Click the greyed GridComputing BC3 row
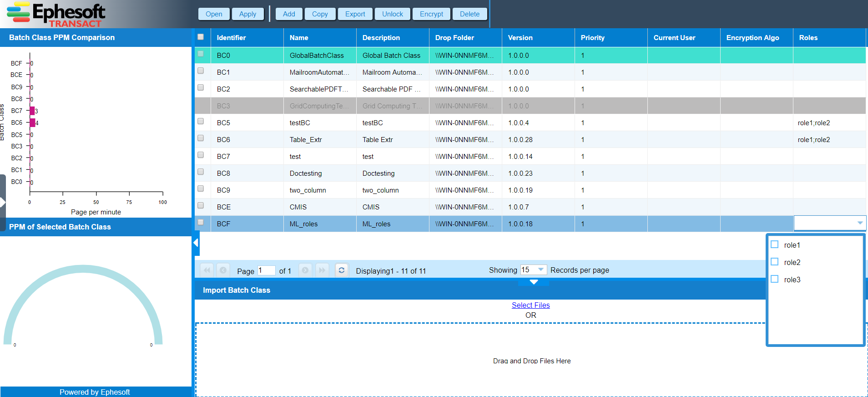Viewport: 868px width, 397px height. coord(530,106)
